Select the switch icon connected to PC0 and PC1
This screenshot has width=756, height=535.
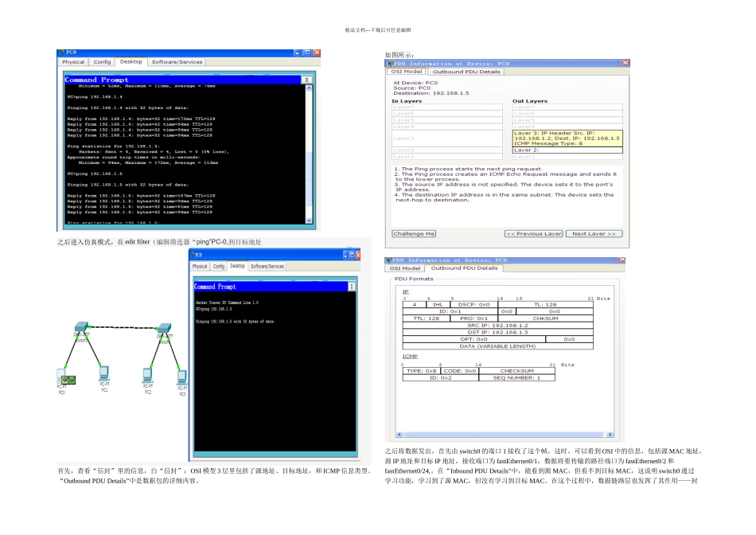pyautogui.click(x=82, y=327)
